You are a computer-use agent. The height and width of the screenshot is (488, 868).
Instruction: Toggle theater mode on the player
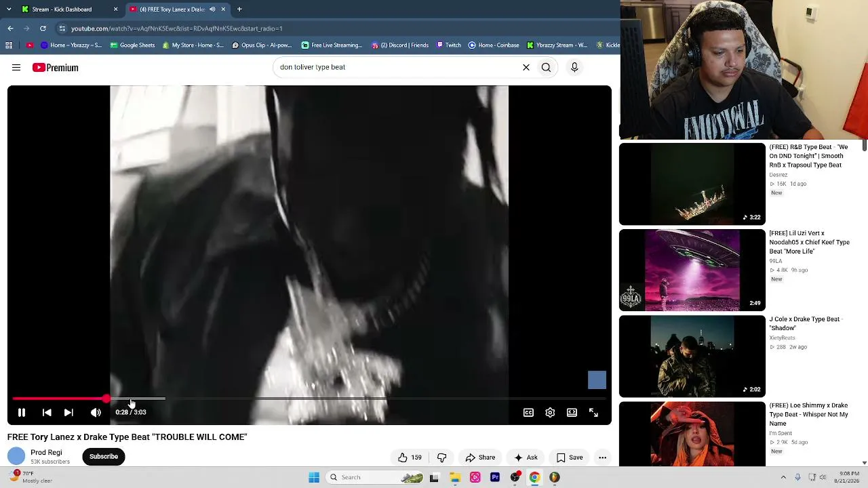tap(572, 412)
